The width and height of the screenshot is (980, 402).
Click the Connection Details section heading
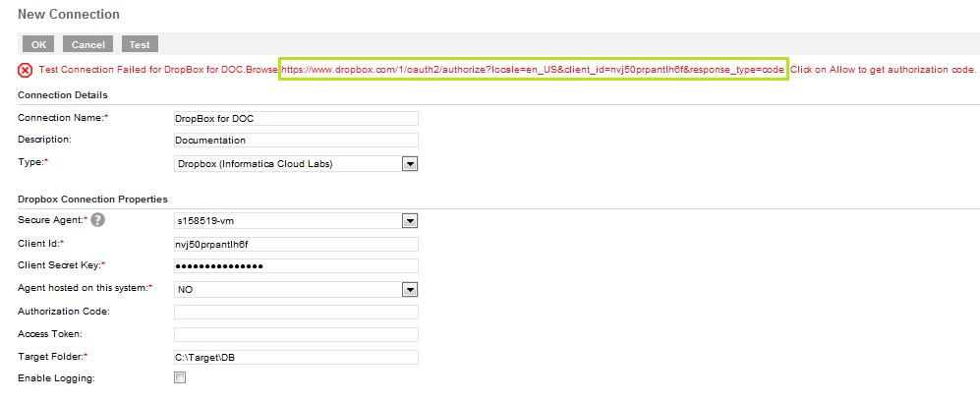[63, 95]
